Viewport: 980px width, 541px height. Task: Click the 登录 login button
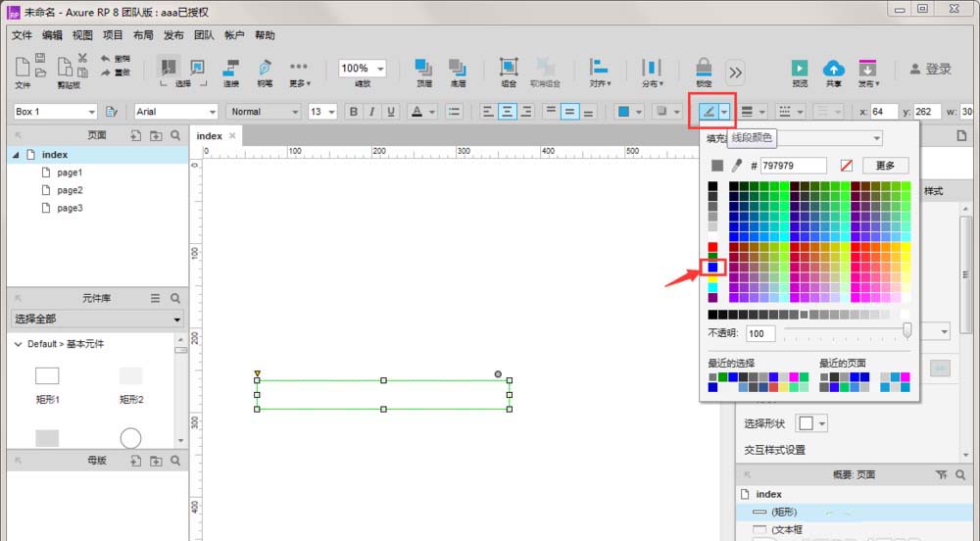pos(930,70)
